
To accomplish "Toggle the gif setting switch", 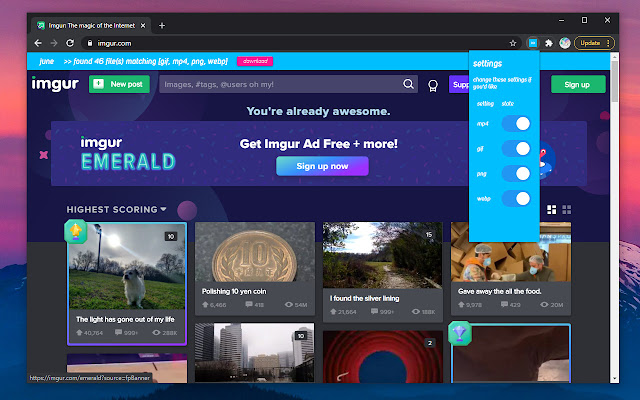I will pos(516,149).
